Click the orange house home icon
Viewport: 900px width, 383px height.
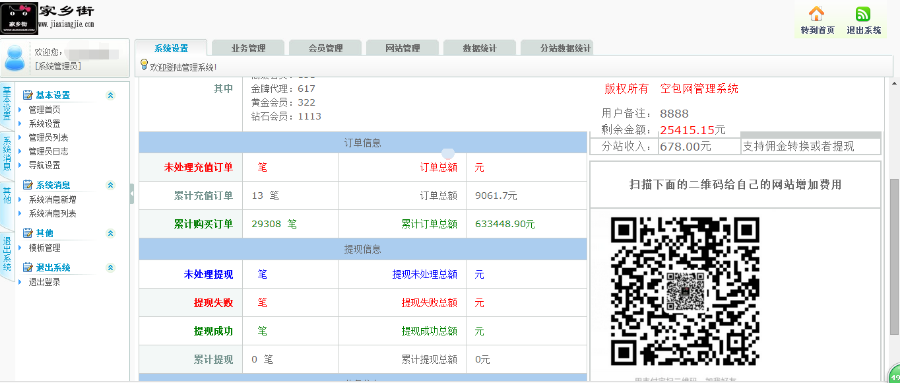816,14
